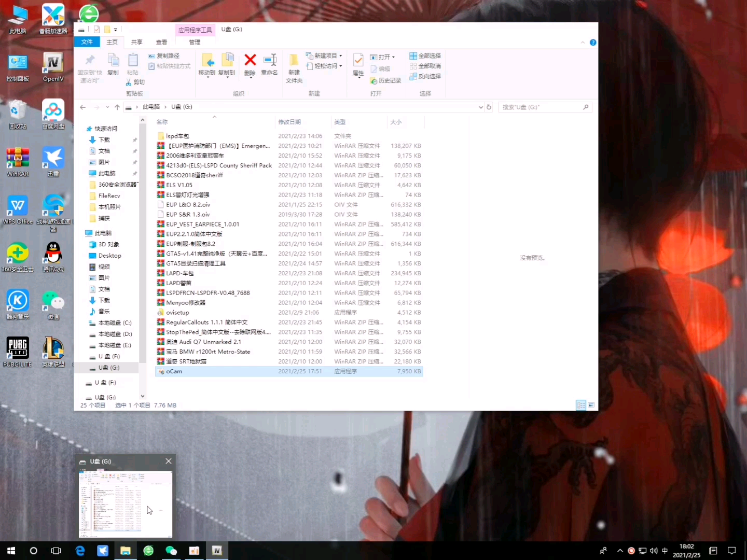Switch to the 管理 ribbon tab
Image resolution: width=747 pixels, height=560 pixels.
195,43
